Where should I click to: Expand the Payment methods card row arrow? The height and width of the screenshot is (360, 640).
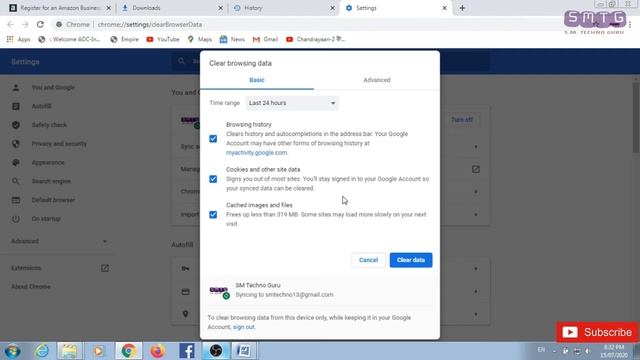tap(476, 291)
